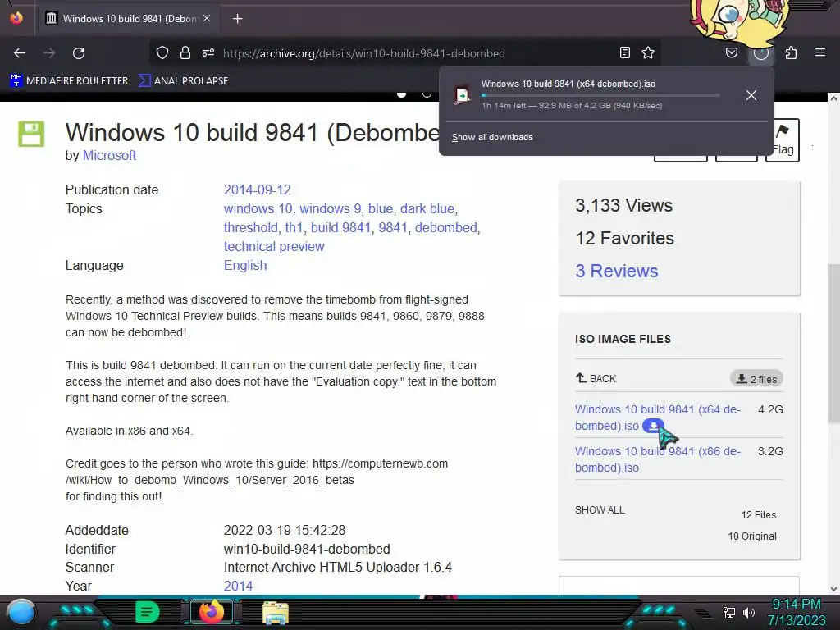The height and width of the screenshot is (630, 840).
Task: Open the threshold topic link
Action: click(x=251, y=228)
